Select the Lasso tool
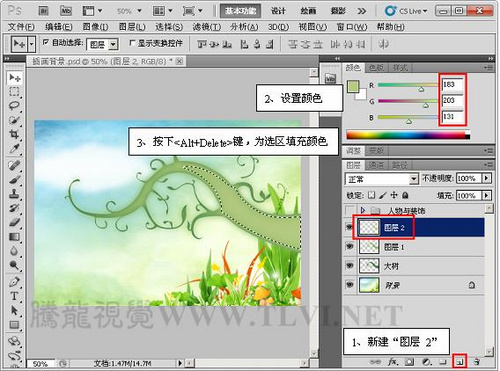Image resolution: width=500 pixels, height=371 pixels. click(x=15, y=106)
